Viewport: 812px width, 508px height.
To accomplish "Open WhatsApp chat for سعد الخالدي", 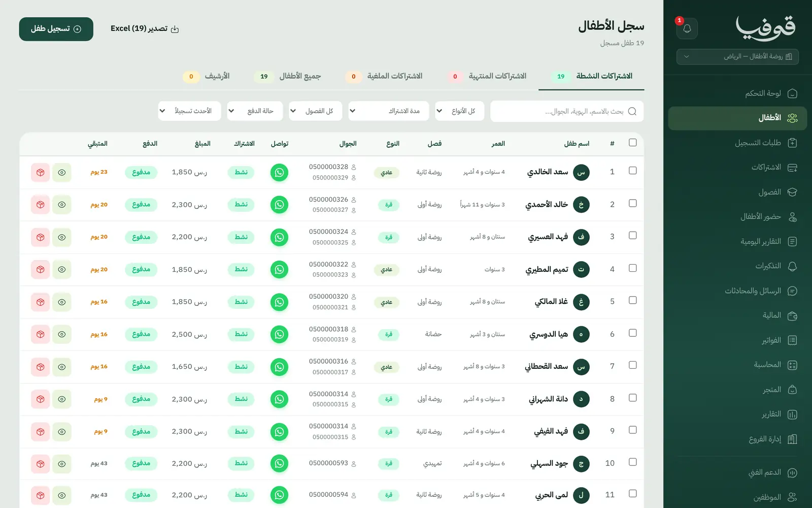I will click(x=279, y=172).
